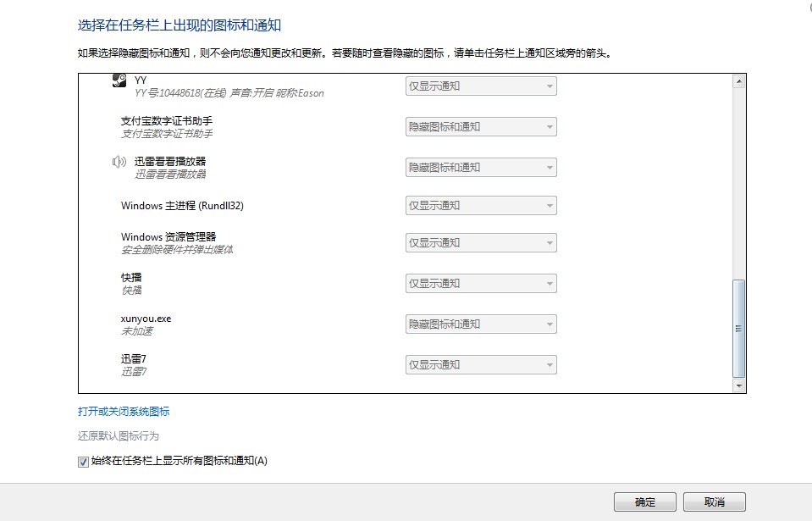Viewport: 812px width, 521px height.
Task: Click the vertical scrollbar thumb
Action: [x=739, y=329]
